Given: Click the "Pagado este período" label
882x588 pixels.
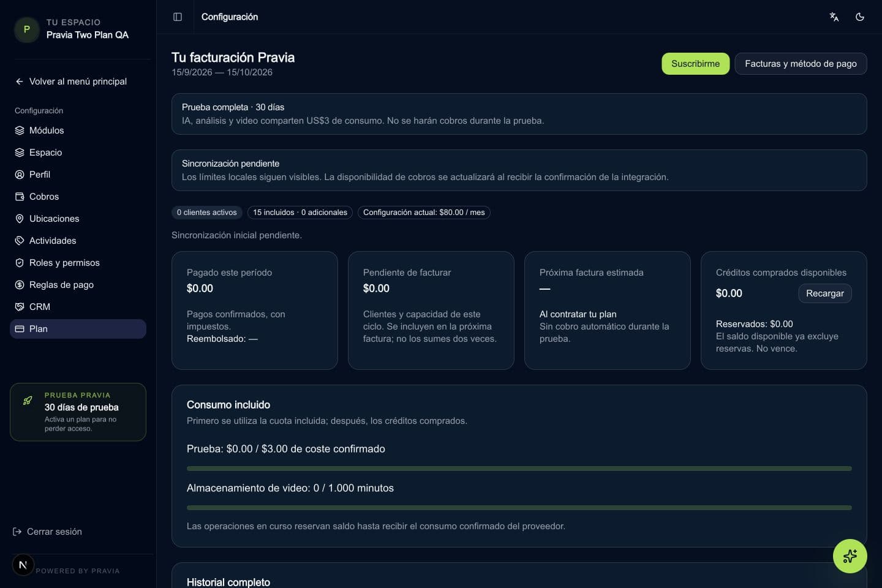Looking at the screenshot, I should click(x=229, y=273).
